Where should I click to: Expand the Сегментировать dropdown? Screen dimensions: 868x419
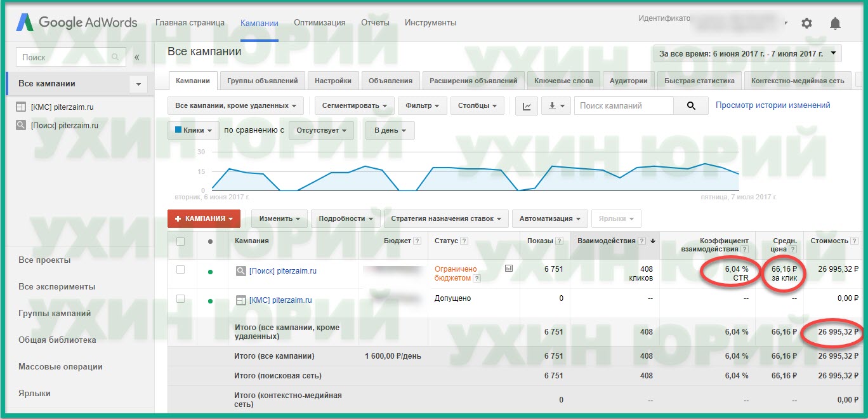354,105
